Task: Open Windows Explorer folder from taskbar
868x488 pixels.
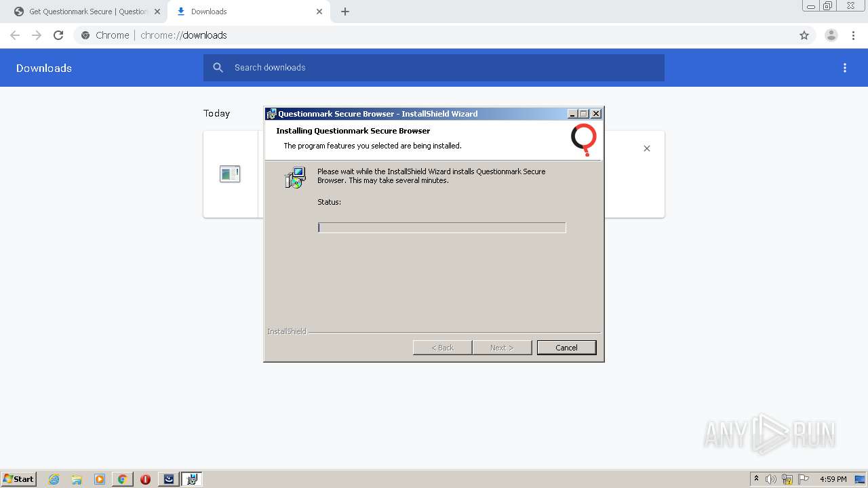Action: pyautogui.click(x=77, y=479)
